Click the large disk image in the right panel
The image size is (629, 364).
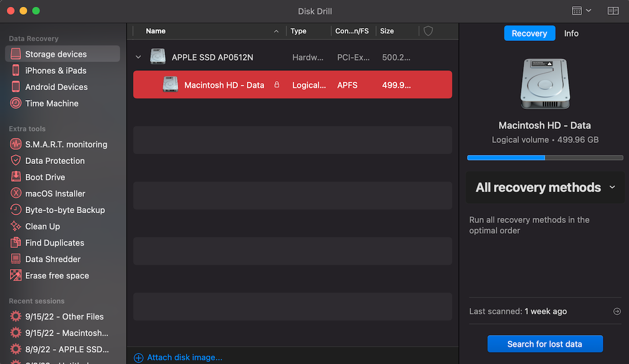(545, 84)
